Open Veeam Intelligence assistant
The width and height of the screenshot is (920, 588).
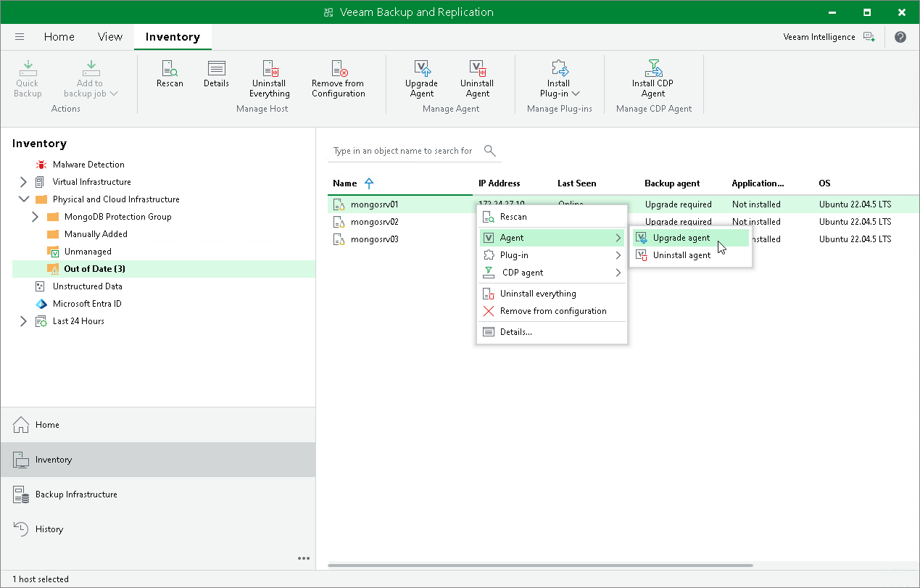click(829, 37)
